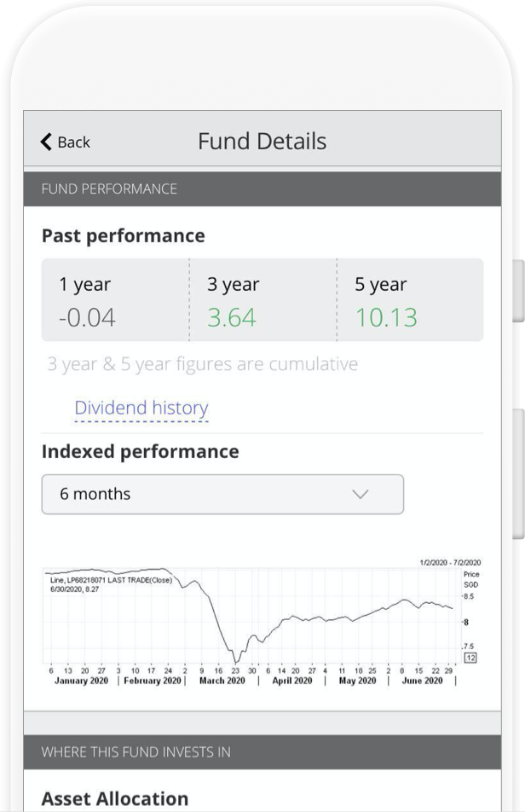
Task: Click the dropdown chevron arrow
Action: (x=360, y=494)
